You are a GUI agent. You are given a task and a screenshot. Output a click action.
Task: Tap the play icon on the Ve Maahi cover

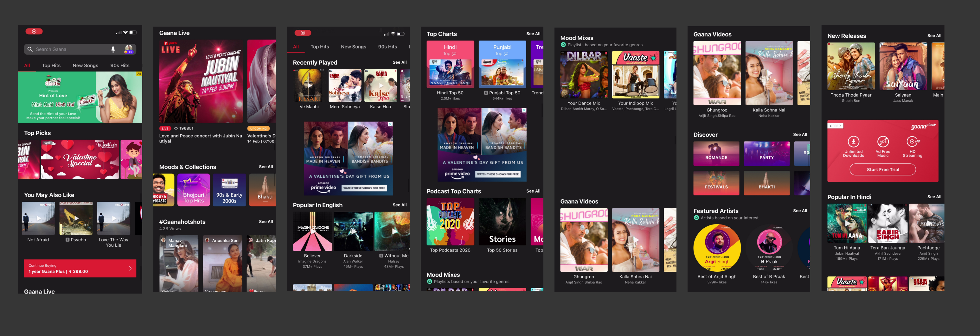pos(309,86)
